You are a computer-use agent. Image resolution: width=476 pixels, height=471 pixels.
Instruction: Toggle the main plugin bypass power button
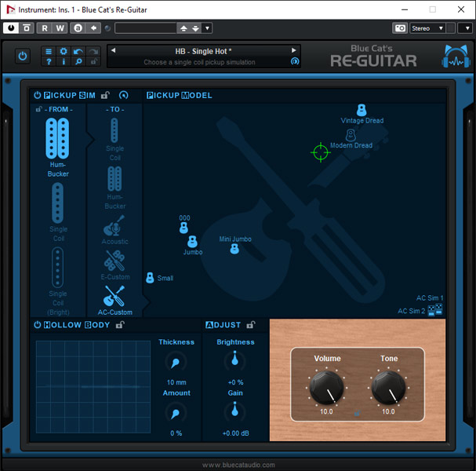[22, 57]
